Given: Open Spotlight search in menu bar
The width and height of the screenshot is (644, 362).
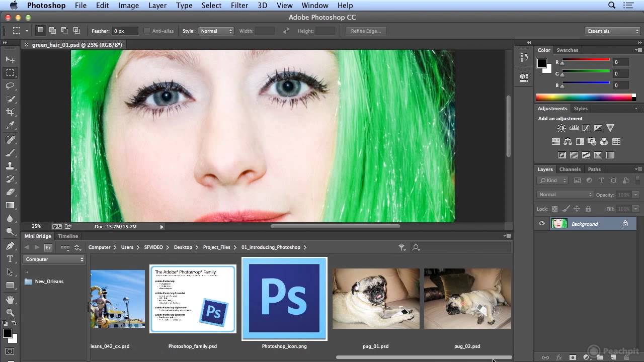Looking at the screenshot, I should click(x=612, y=6).
